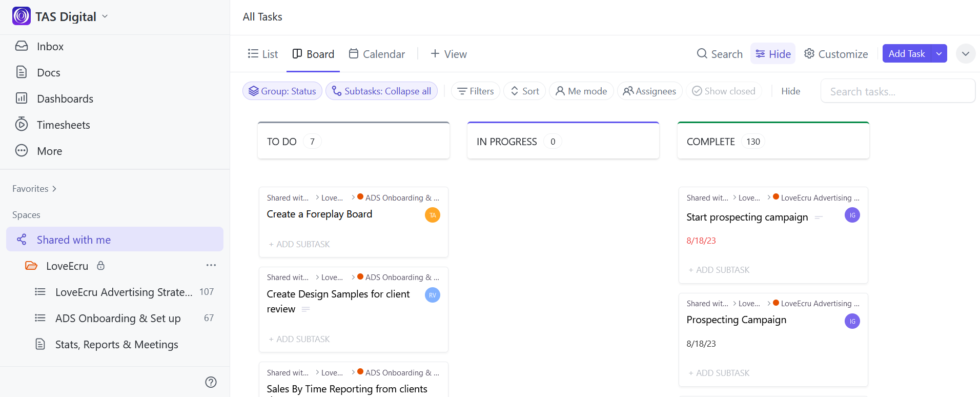The width and height of the screenshot is (980, 397).
Task: Open LoveEcru folder ellipsis menu
Action: point(211,265)
